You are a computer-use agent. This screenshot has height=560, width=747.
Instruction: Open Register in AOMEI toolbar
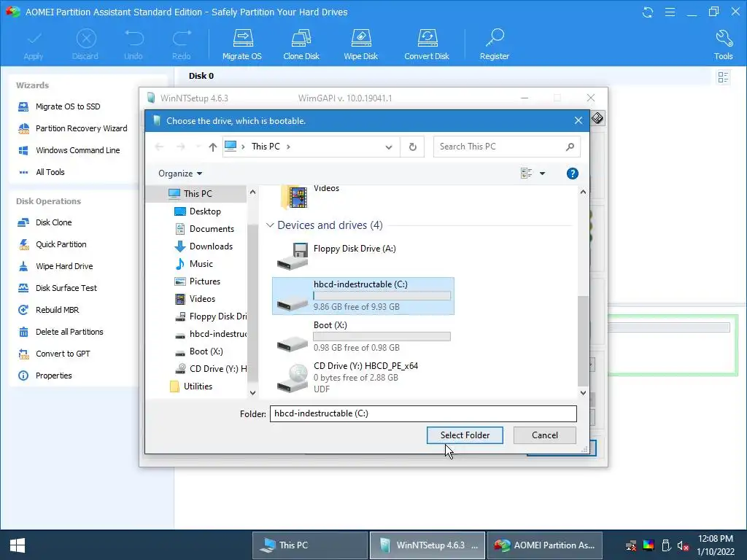point(495,44)
